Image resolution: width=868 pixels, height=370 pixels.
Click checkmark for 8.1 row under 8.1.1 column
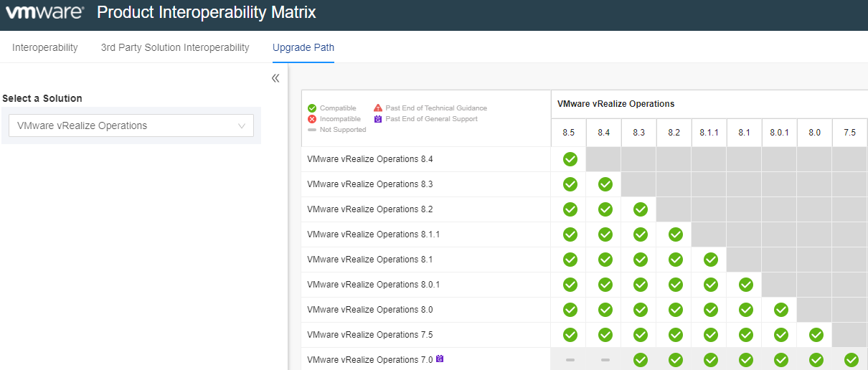pyautogui.click(x=710, y=260)
